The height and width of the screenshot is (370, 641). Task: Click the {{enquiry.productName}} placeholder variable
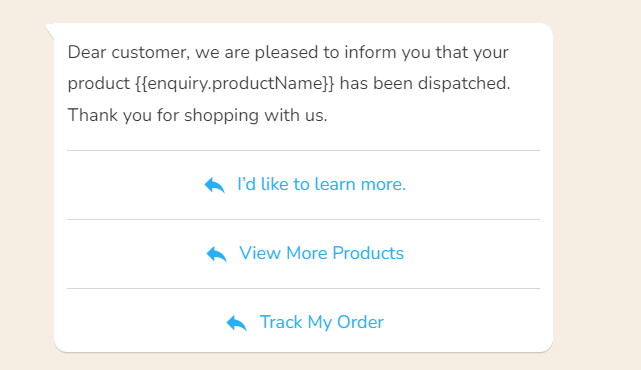[235, 84]
